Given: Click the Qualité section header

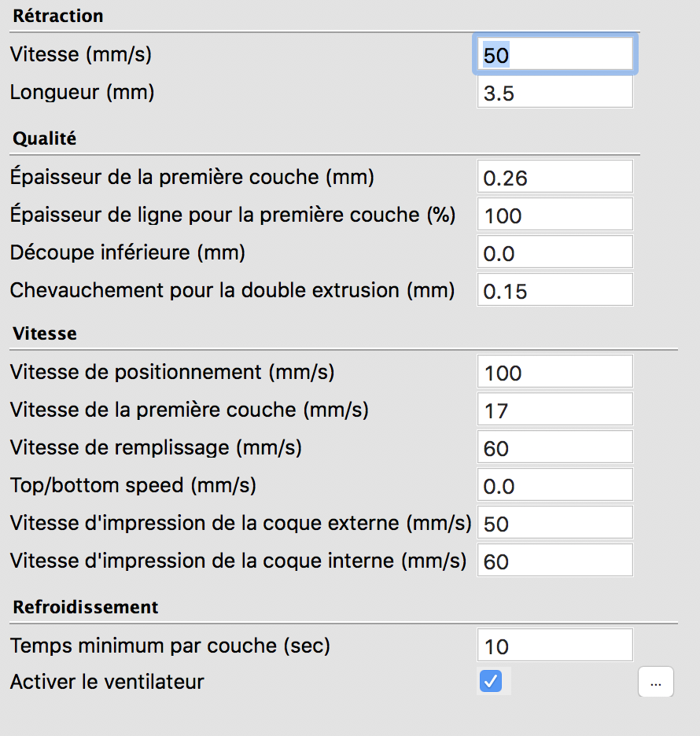Looking at the screenshot, I should click(x=45, y=139).
